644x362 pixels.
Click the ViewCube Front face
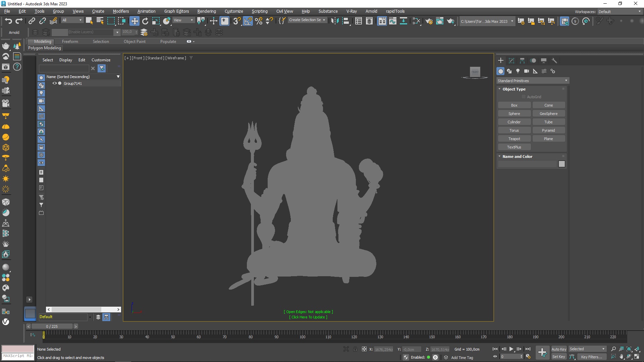click(475, 72)
